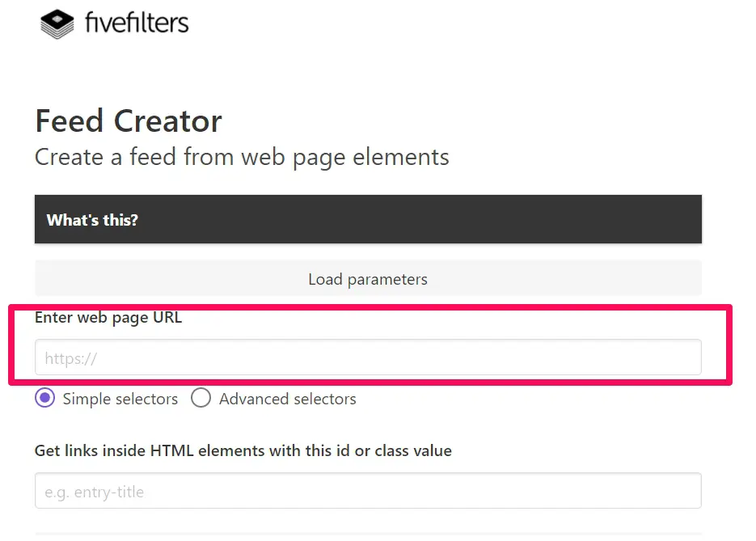756x541 pixels.
Task: Click the "Get links inside HTML elements" label
Action: point(243,451)
